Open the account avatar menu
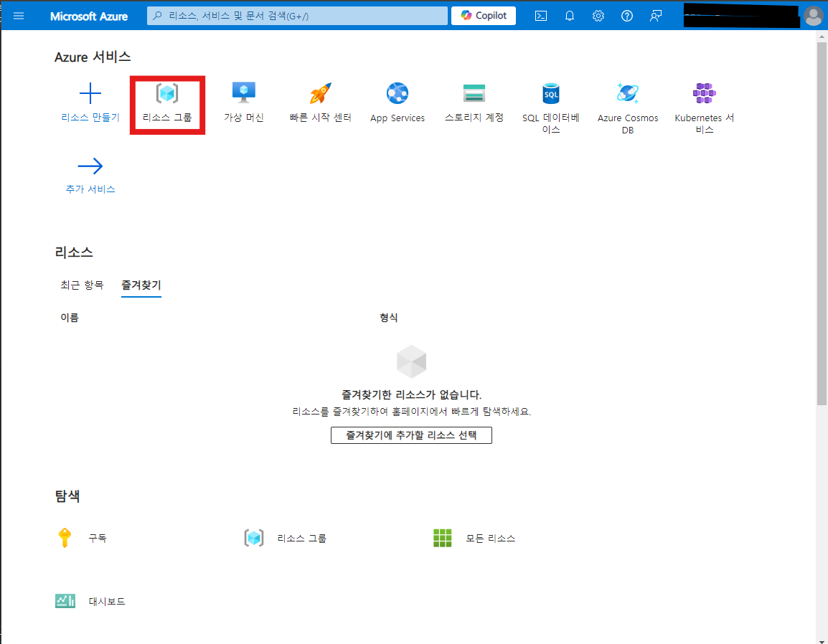The height and width of the screenshot is (644, 828). point(813,16)
